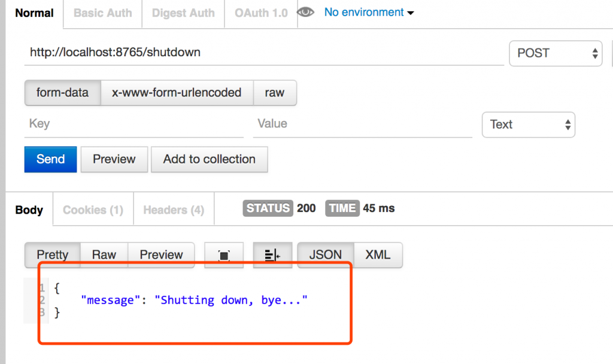
Task: Click the request Preview button
Action: click(114, 159)
